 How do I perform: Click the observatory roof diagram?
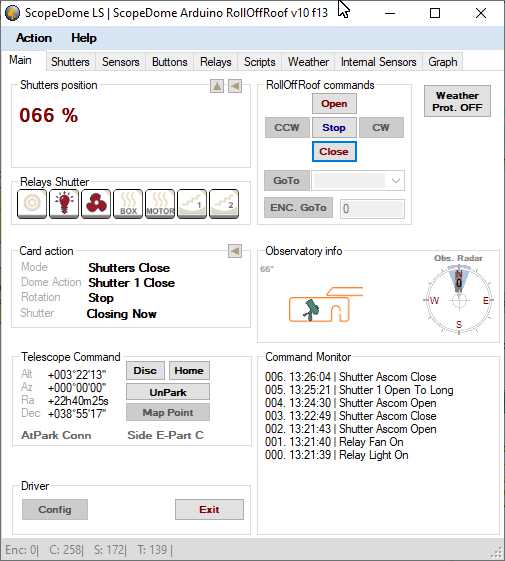[x=325, y=304]
